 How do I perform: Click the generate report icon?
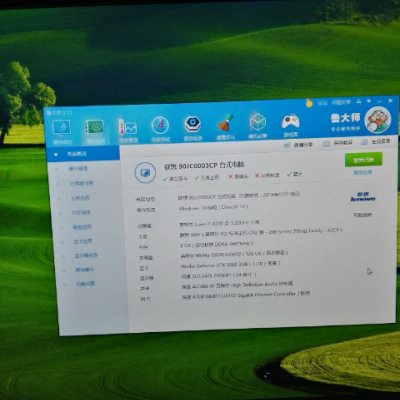pyautogui.click(x=364, y=142)
